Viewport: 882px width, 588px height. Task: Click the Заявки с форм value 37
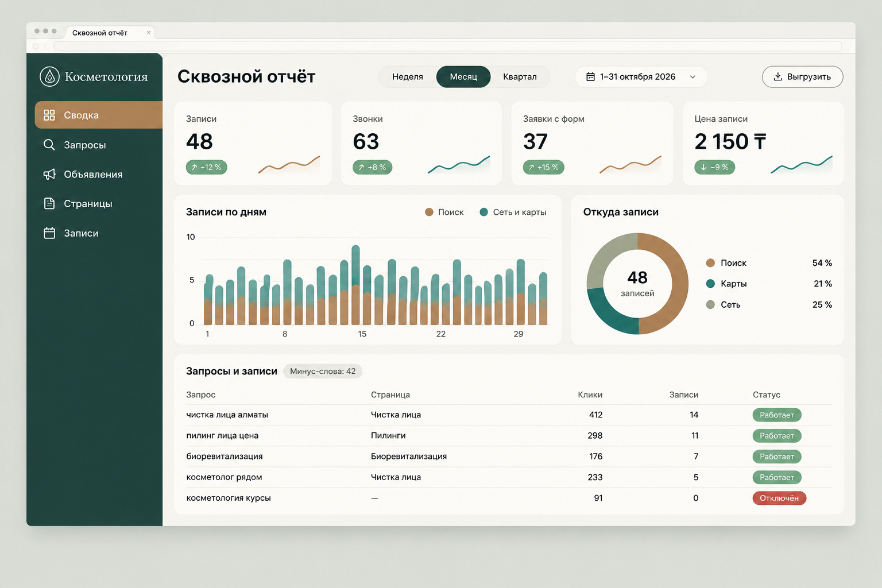pos(535,141)
